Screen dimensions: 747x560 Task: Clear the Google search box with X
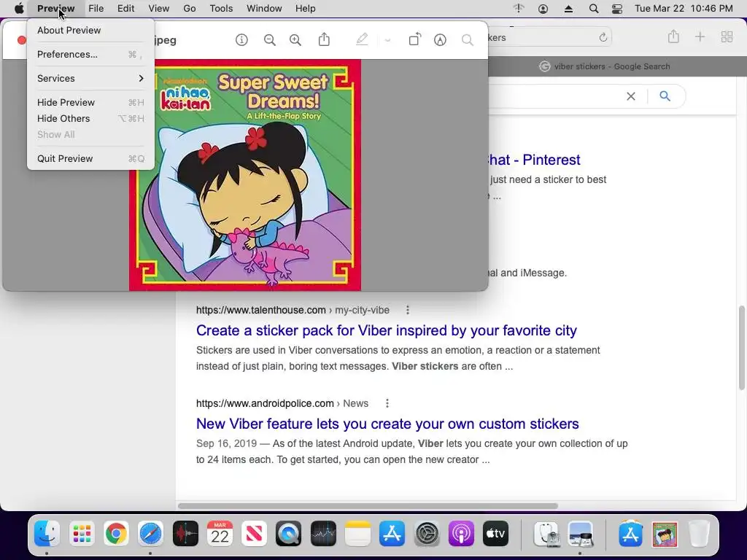pos(631,96)
